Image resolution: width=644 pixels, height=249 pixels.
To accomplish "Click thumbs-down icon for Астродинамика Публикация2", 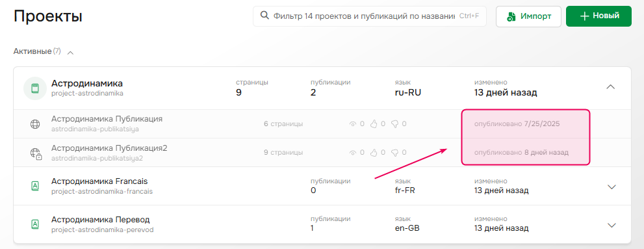I will [x=394, y=152].
